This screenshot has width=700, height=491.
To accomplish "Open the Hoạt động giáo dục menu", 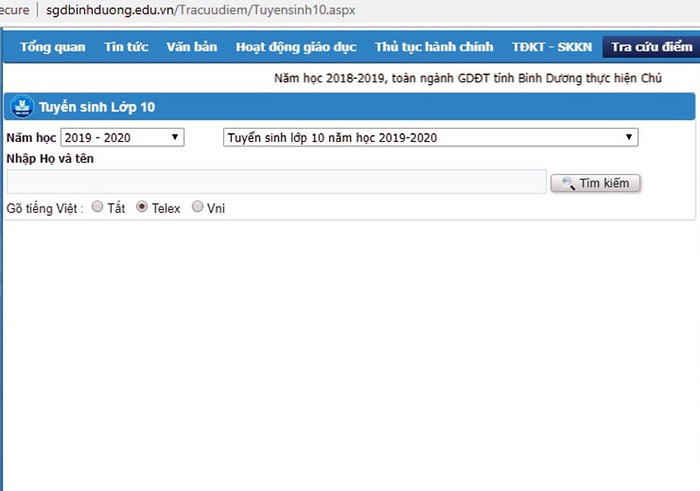I will click(x=296, y=47).
